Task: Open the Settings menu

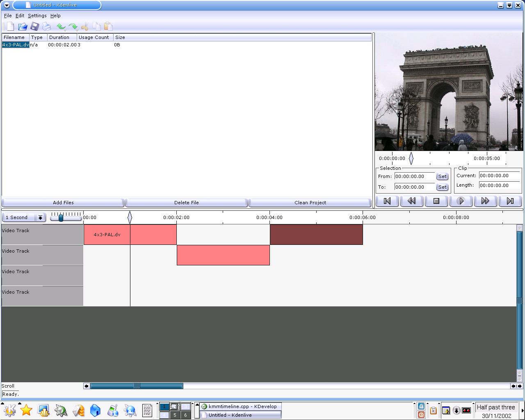Action: [x=37, y=16]
